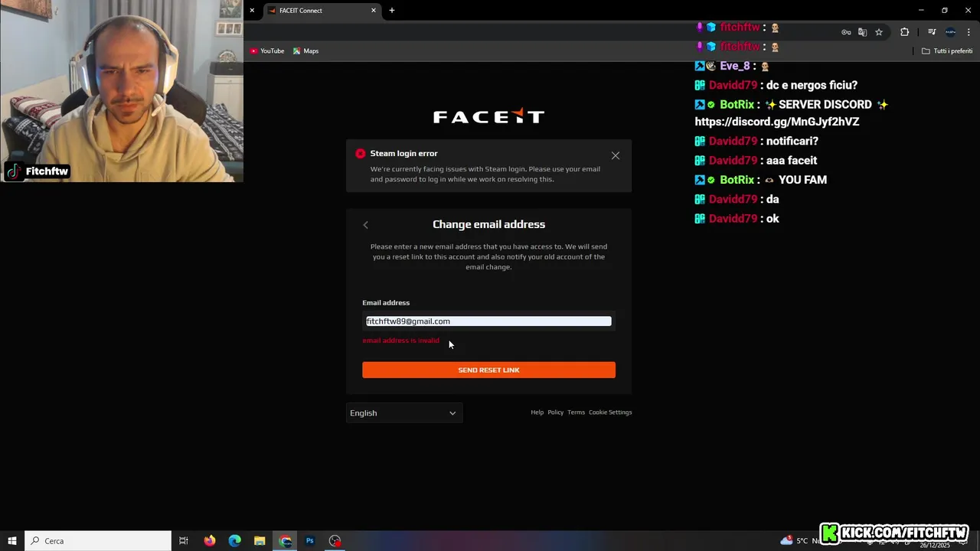Click the SEND RESET LINK button
The width and height of the screenshot is (980, 551).
click(488, 370)
